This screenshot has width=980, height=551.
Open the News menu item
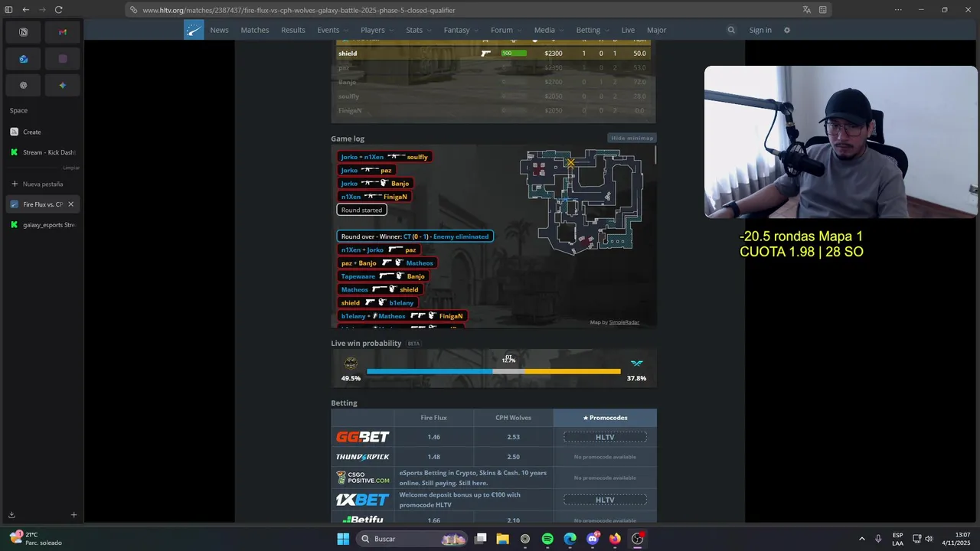(x=219, y=30)
